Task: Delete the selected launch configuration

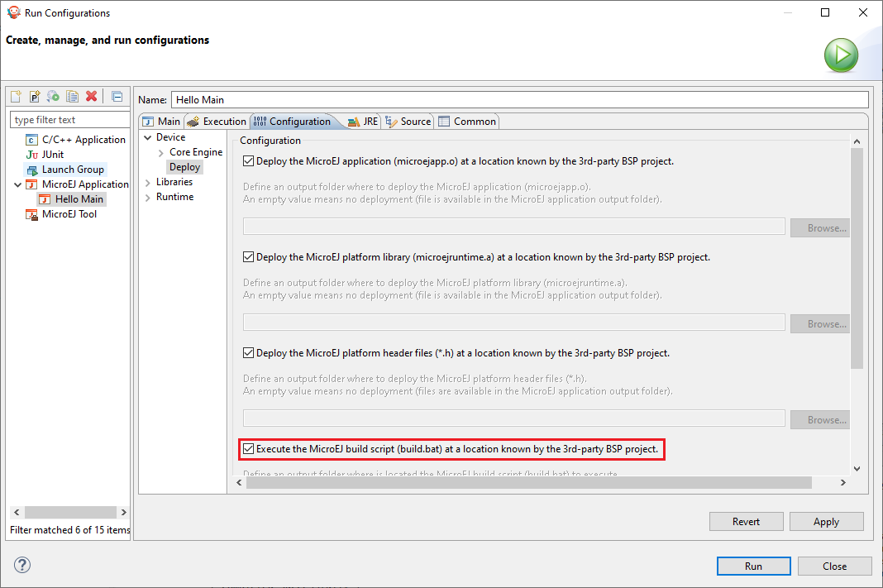Action: pyautogui.click(x=92, y=97)
